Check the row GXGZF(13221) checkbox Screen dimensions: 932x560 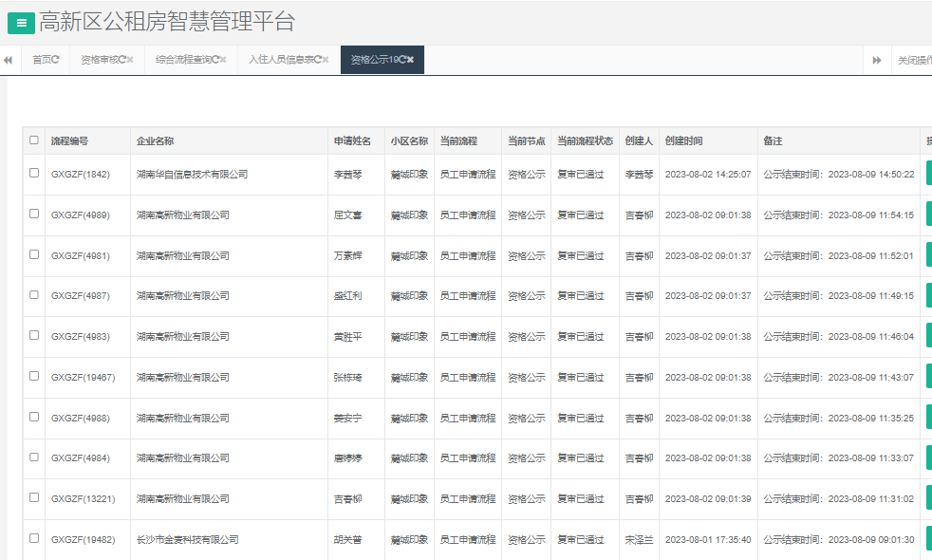click(x=34, y=497)
